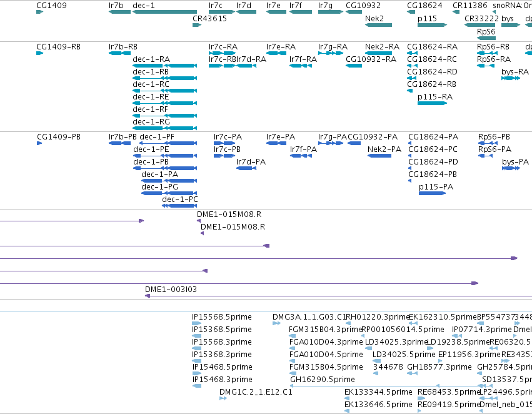532x414 pixels.
Task: Click the CG18624-RC transcript
Action: 412,66
